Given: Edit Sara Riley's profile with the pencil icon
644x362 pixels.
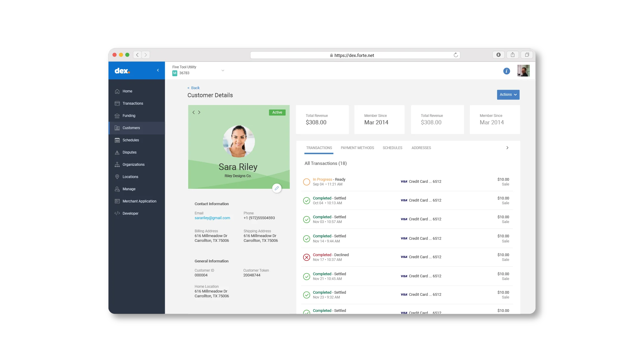Looking at the screenshot, I should click(277, 188).
